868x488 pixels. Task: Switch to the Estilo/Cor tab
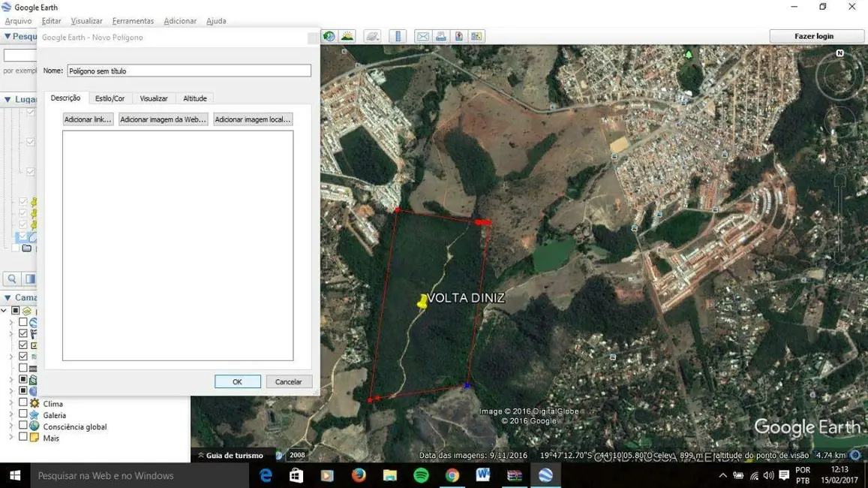coord(110,98)
